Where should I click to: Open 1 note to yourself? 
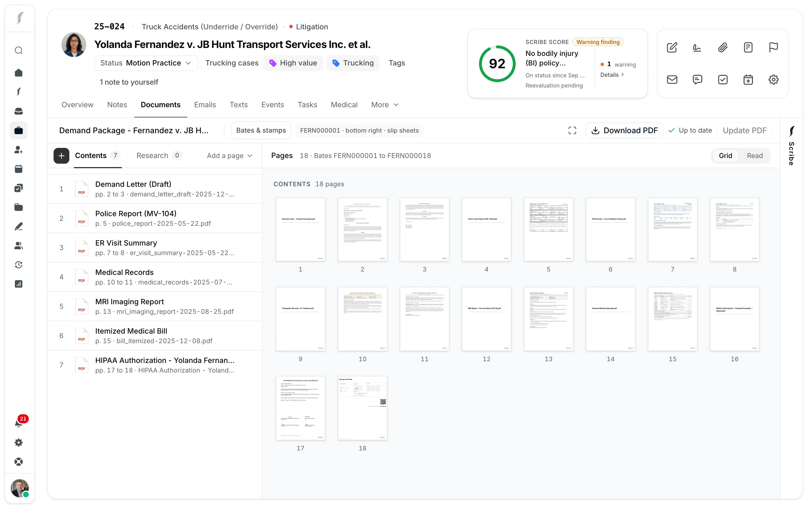click(x=129, y=82)
